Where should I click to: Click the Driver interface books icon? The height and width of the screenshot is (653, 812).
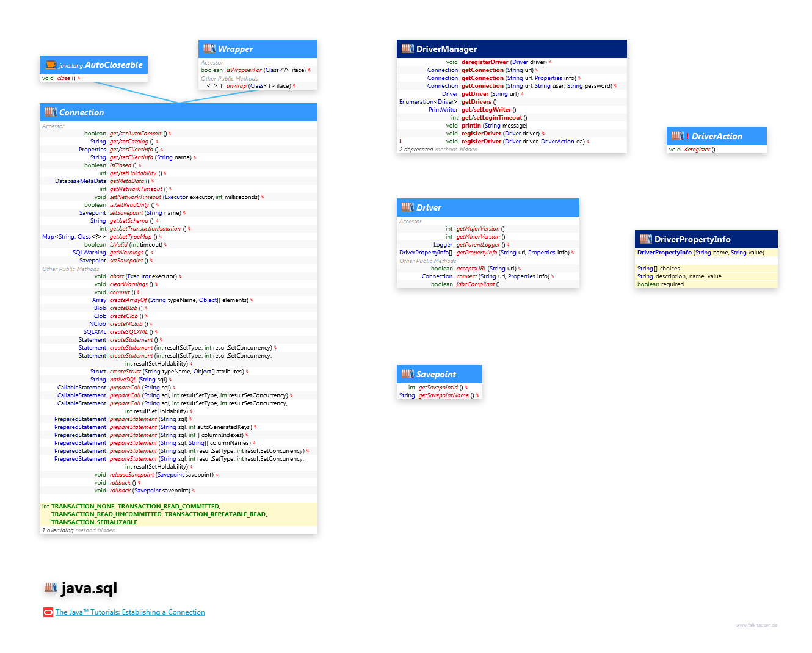click(x=407, y=207)
